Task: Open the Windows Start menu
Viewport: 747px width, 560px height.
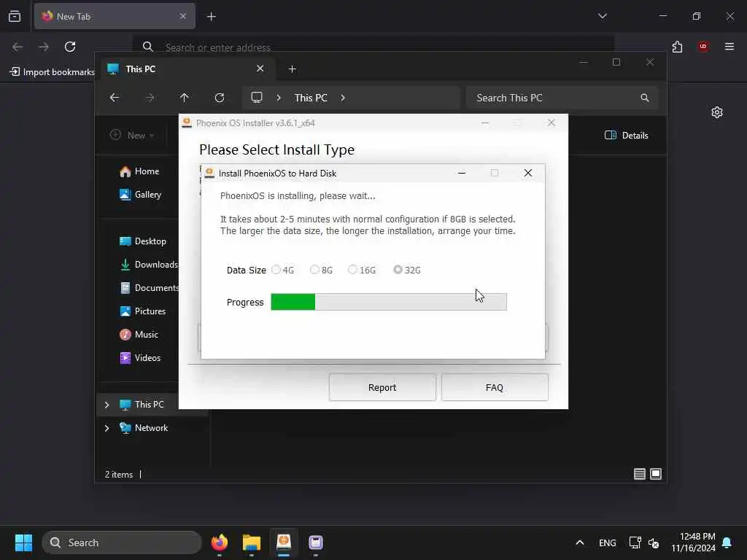Action: (23, 542)
